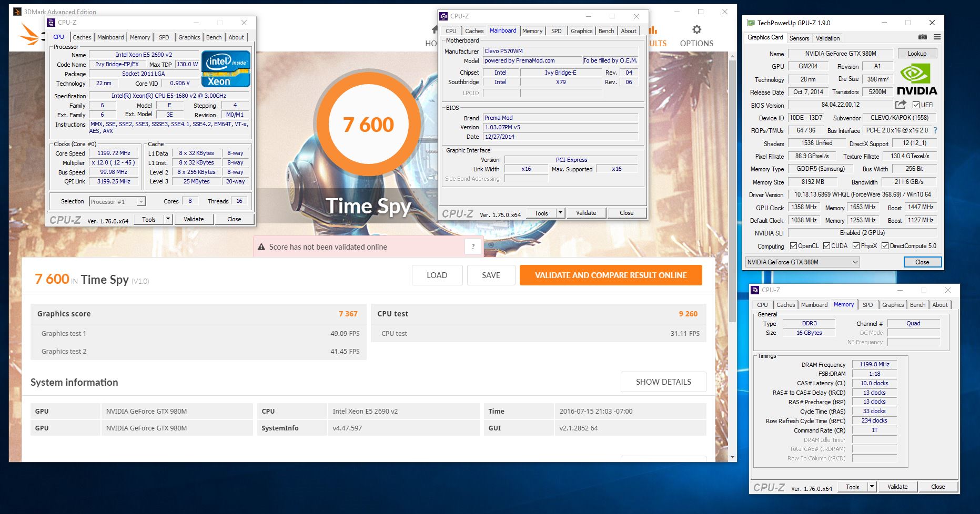Click the Graphics test 2 result row
980x514 pixels.
coord(198,351)
